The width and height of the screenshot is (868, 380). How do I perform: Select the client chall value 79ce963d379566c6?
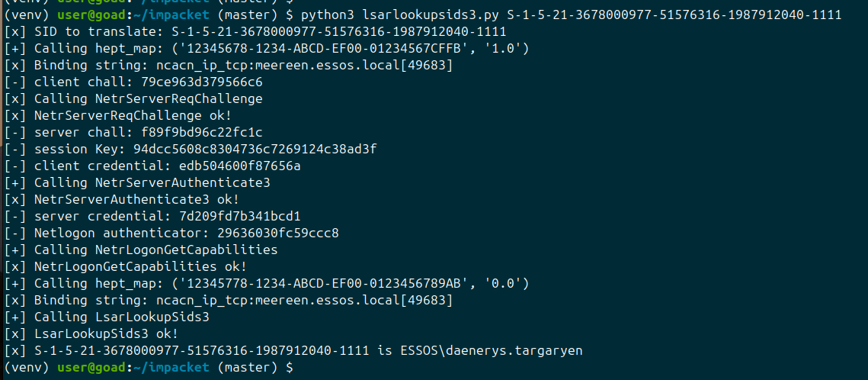coord(202,82)
